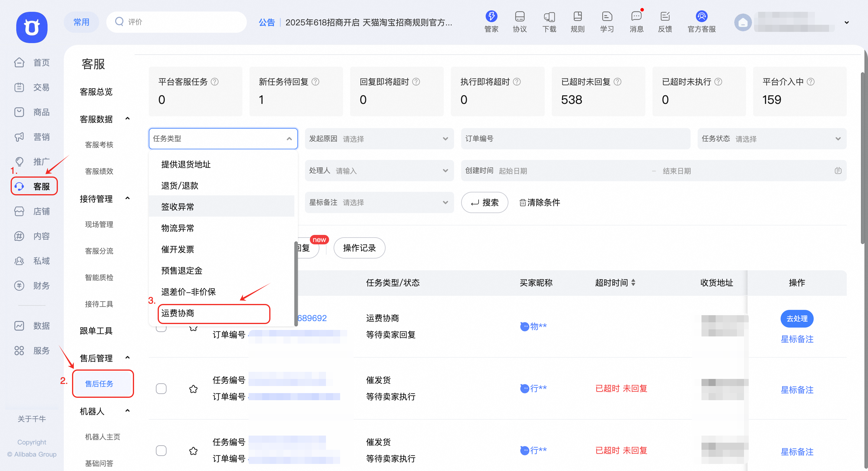The height and width of the screenshot is (471, 868).
Task: Click help icon beside 已超时未回复
Action: (617, 82)
